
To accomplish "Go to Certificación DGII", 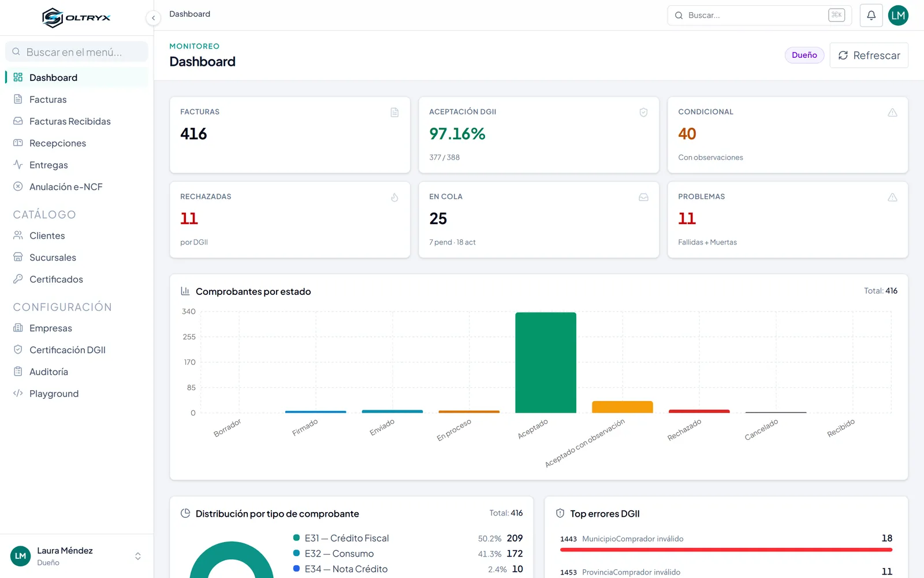I will (76, 350).
